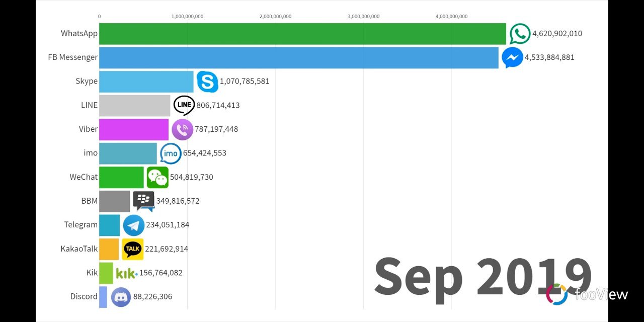Click the KakaoTalk axis label
Screen dimensions: 644x322
click(79, 249)
